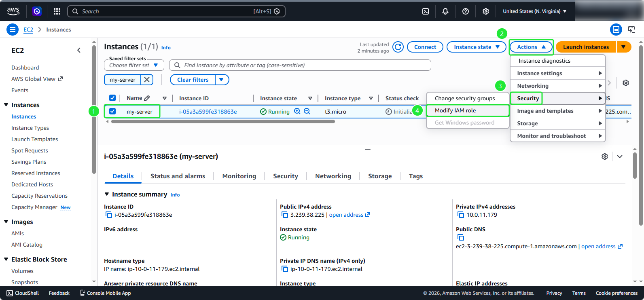This screenshot has width=644, height=300.
Task: Copy the Public DNS value
Action: 461,237
